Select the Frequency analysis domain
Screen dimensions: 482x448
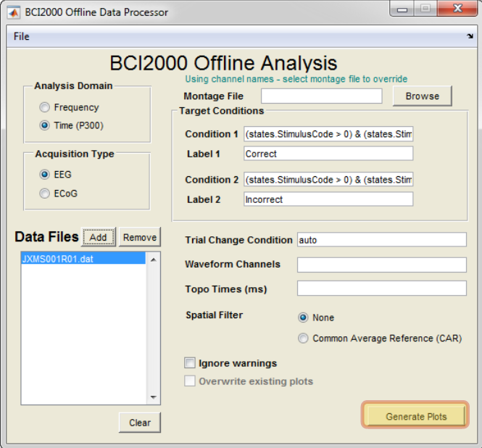coord(44,107)
